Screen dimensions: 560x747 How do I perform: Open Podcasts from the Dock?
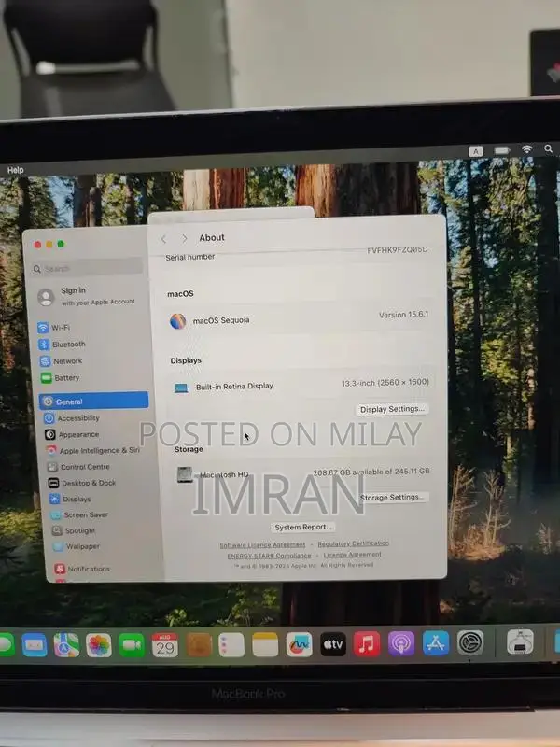pos(401,643)
